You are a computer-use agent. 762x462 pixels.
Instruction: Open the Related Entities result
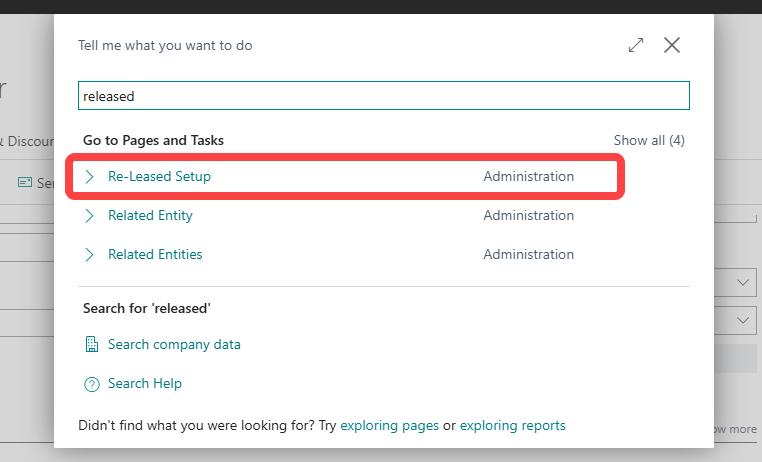pyautogui.click(x=155, y=255)
